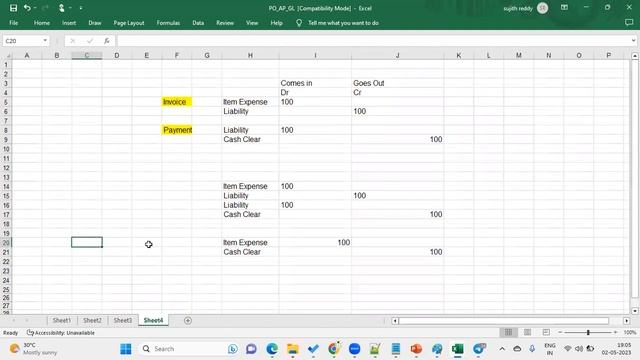
Task: Switch to Page Break Preview icon
Action: (x=546, y=332)
